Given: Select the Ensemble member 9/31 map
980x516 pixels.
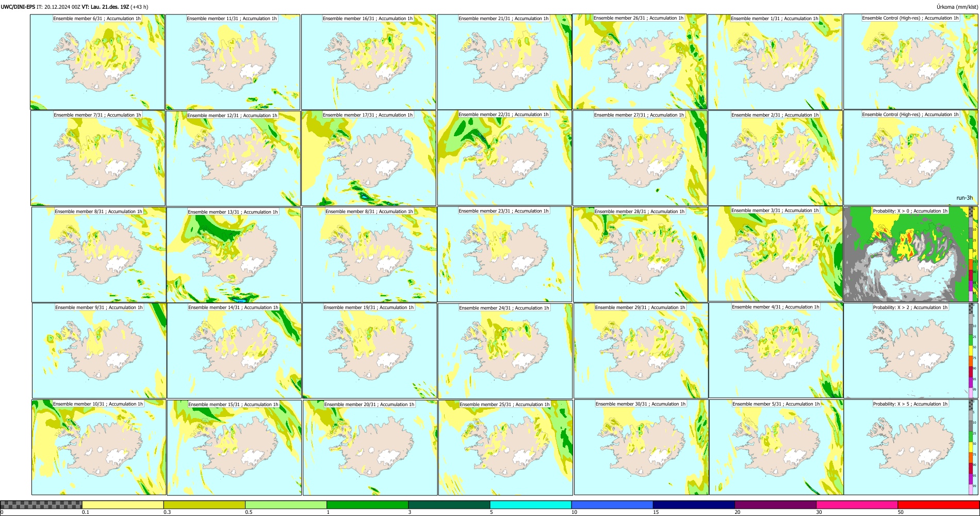Looking at the screenshot, I should coord(99,351).
